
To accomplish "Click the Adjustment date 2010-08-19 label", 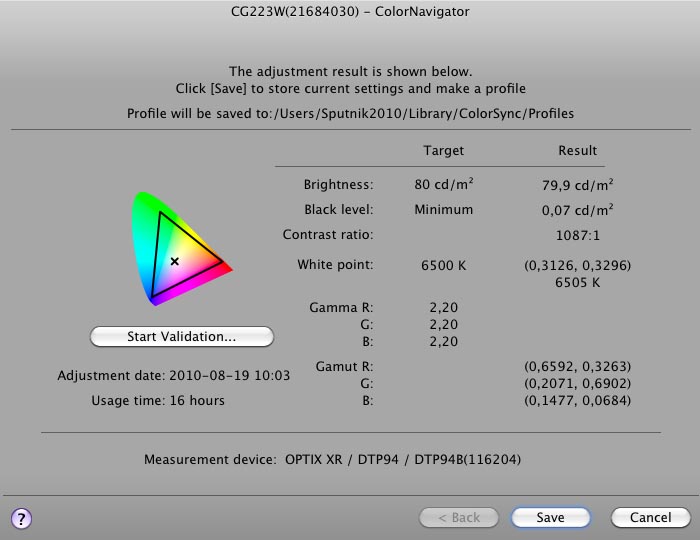I will point(174,376).
